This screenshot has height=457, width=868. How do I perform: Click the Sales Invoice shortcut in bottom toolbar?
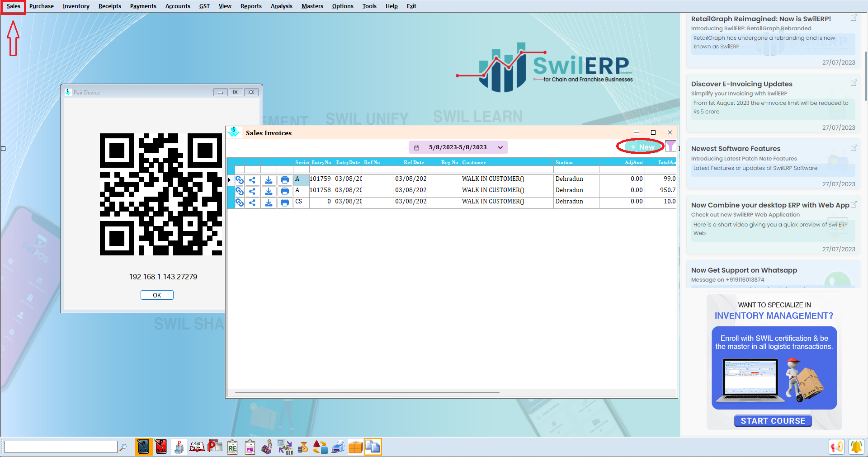point(143,447)
